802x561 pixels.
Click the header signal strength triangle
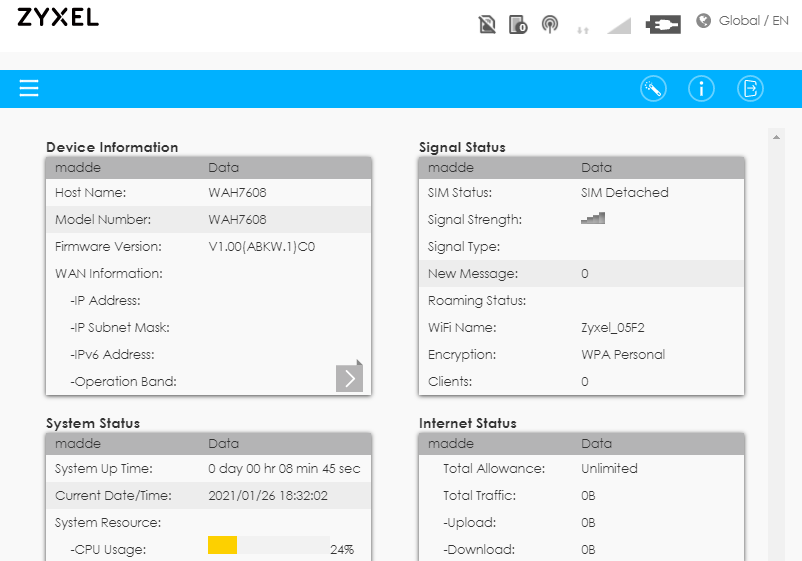pyautogui.click(x=619, y=26)
